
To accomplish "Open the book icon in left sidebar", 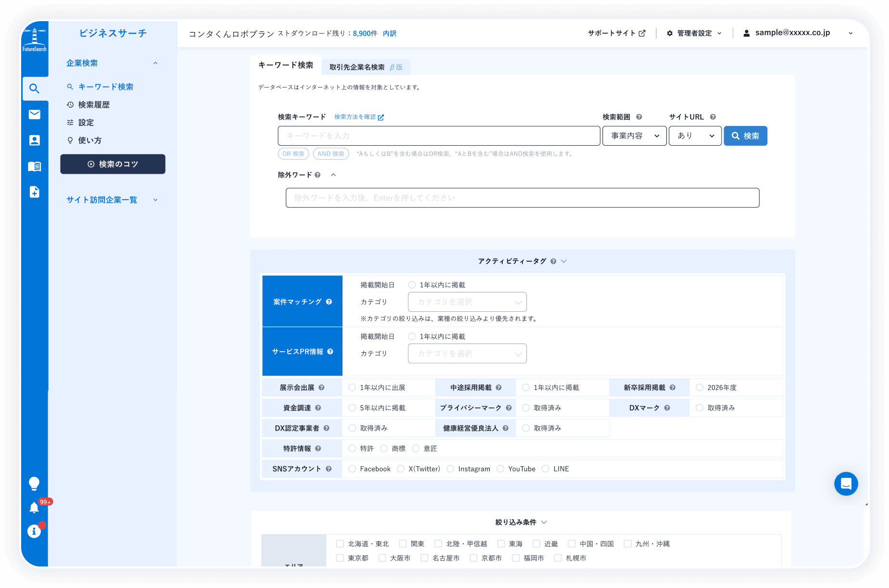I will pyautogui.click(x=34, y=166).
